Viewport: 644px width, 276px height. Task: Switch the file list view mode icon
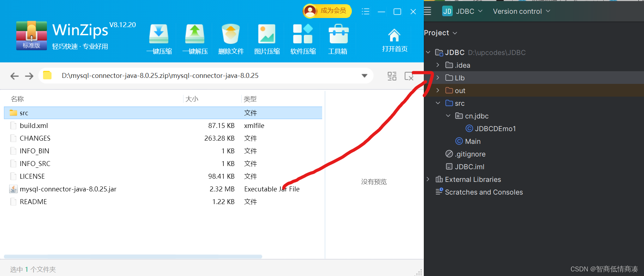392,76
